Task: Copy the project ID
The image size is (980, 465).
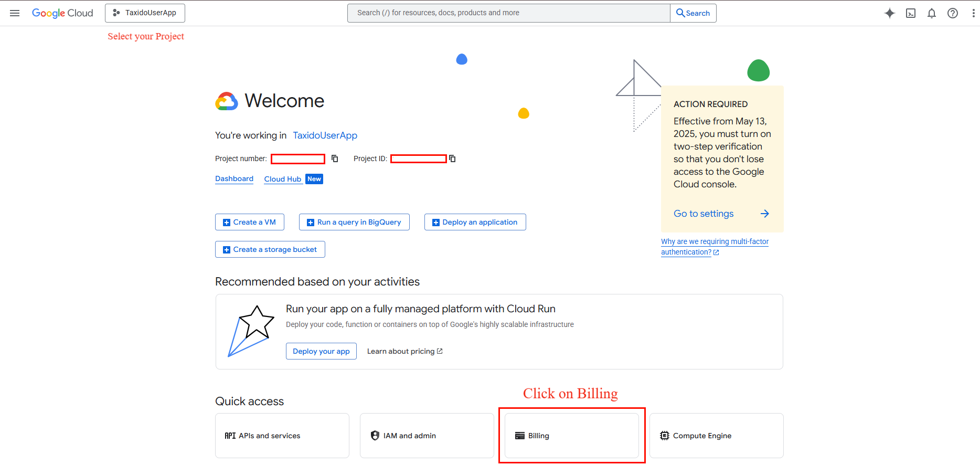Action: pyautogui.click(x=452, y=158)
